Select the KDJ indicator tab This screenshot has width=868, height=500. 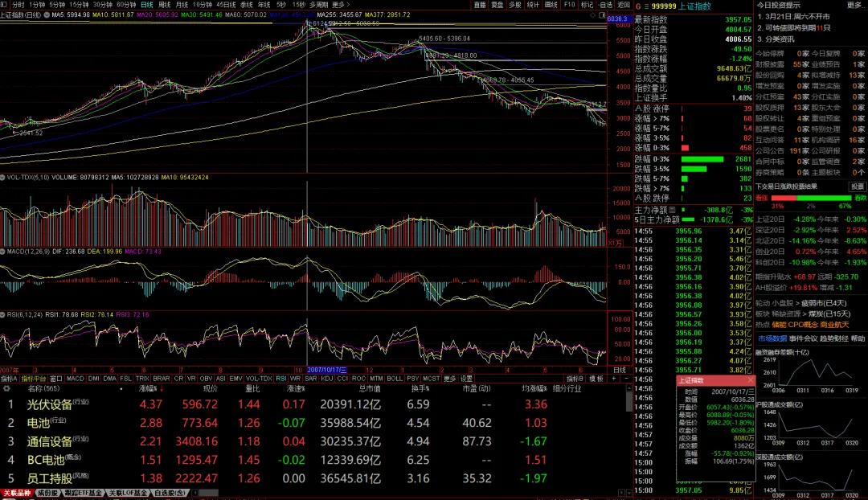[x=326, y=378]
